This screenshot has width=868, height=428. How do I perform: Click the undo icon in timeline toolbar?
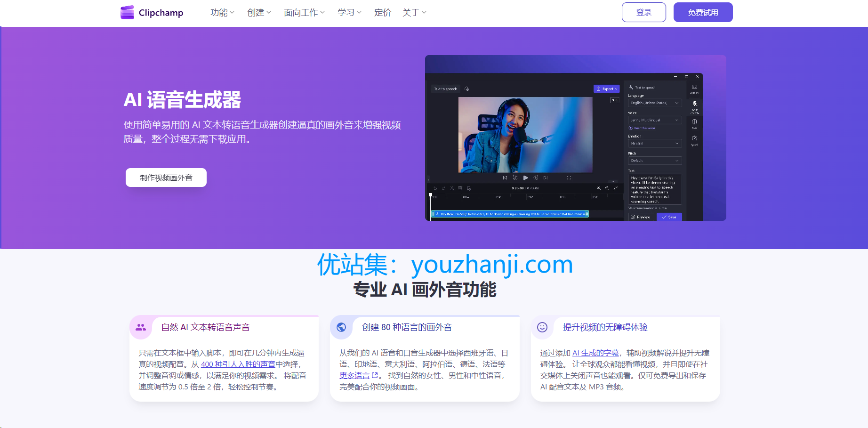(435, 188)
